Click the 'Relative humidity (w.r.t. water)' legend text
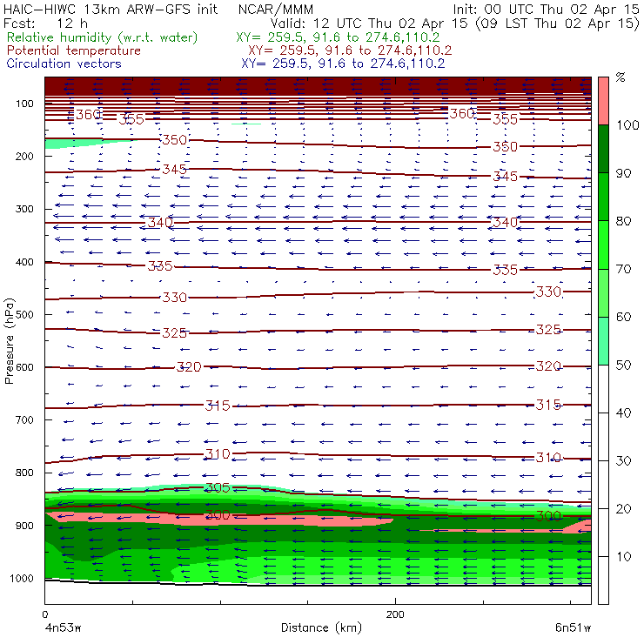 click(x=103, y=37)
